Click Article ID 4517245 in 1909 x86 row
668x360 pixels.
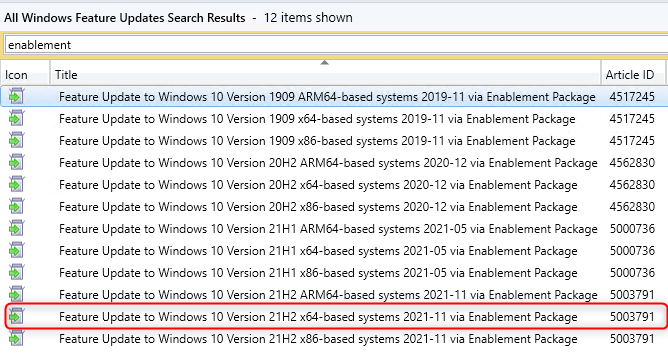tap(632, 141)
